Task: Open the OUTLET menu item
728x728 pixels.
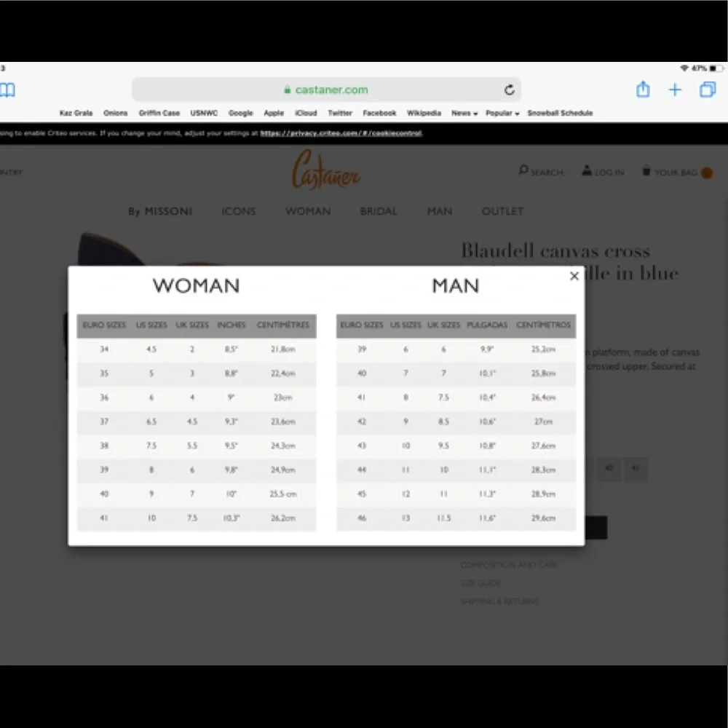Action: 502,211
